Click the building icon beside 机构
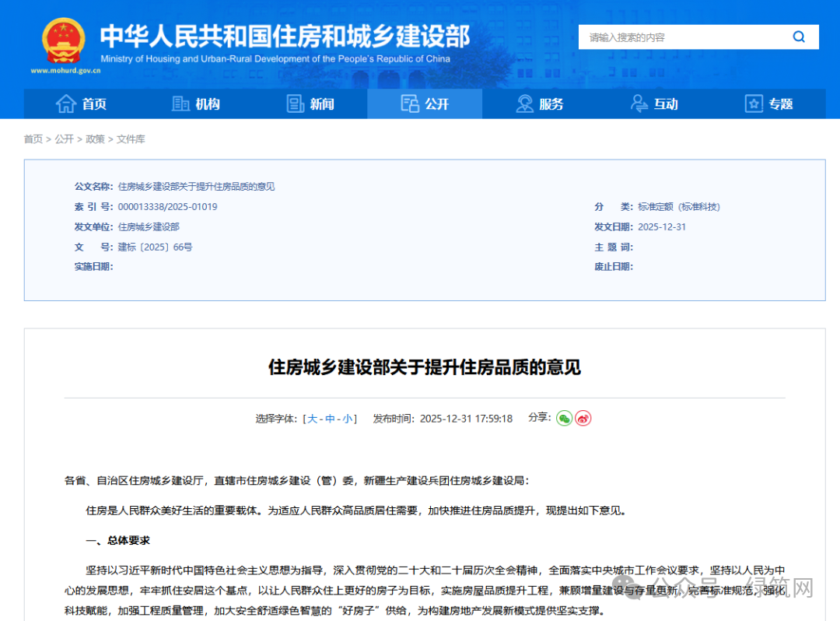Screen dimensions: 840x621 pos(180,103)
